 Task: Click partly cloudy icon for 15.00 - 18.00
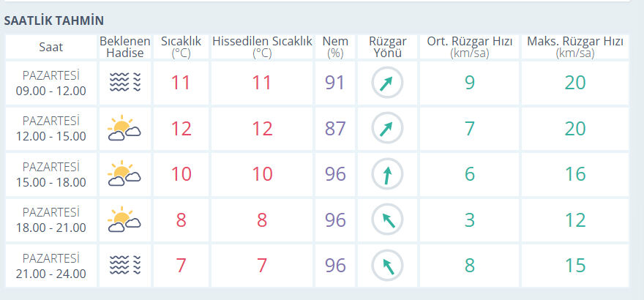point(124,174)
